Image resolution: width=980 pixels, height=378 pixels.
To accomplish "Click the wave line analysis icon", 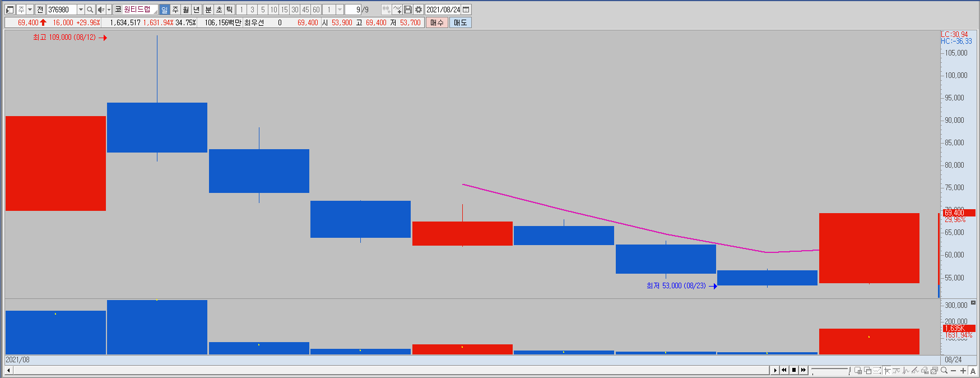I will click(x=905, y=370).
